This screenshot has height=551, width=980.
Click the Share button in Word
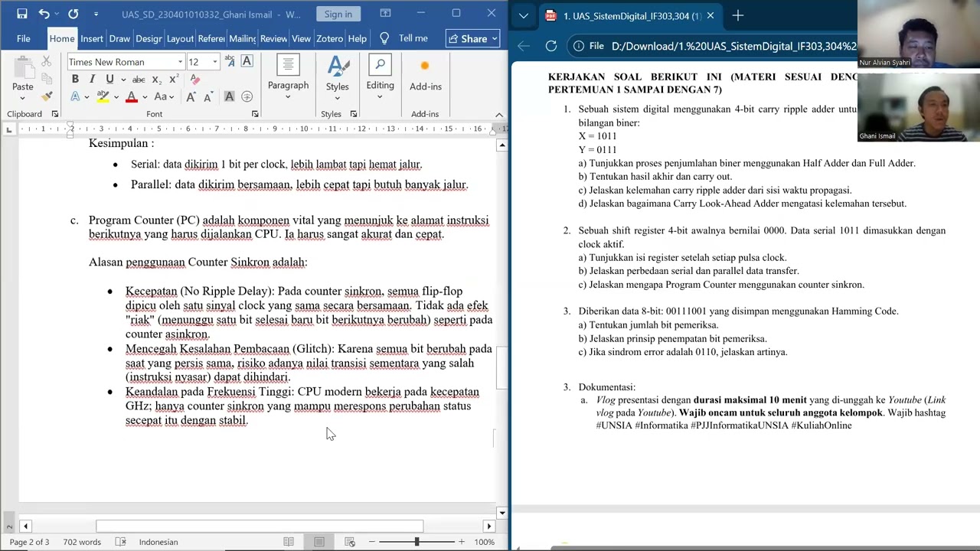(473, 38)
